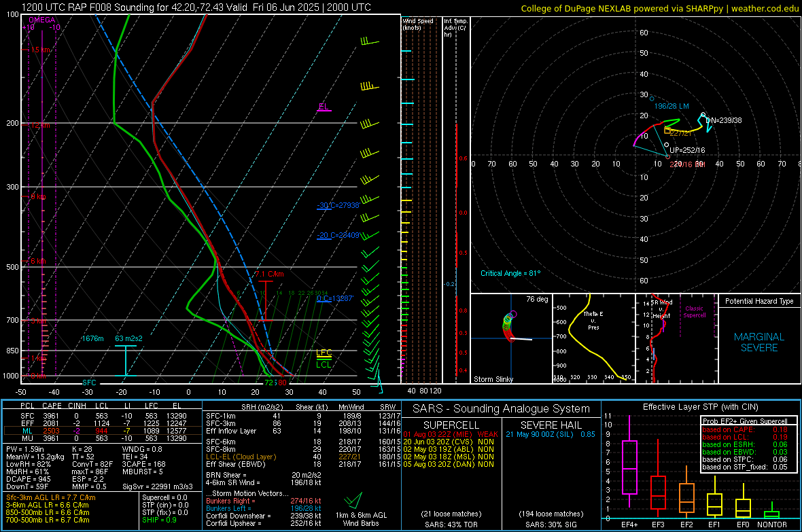Image resolution: width=802 pixels, height=532 pixels.
Task: Click the "SR Wind v. Height" plot label
Action: 662,309
